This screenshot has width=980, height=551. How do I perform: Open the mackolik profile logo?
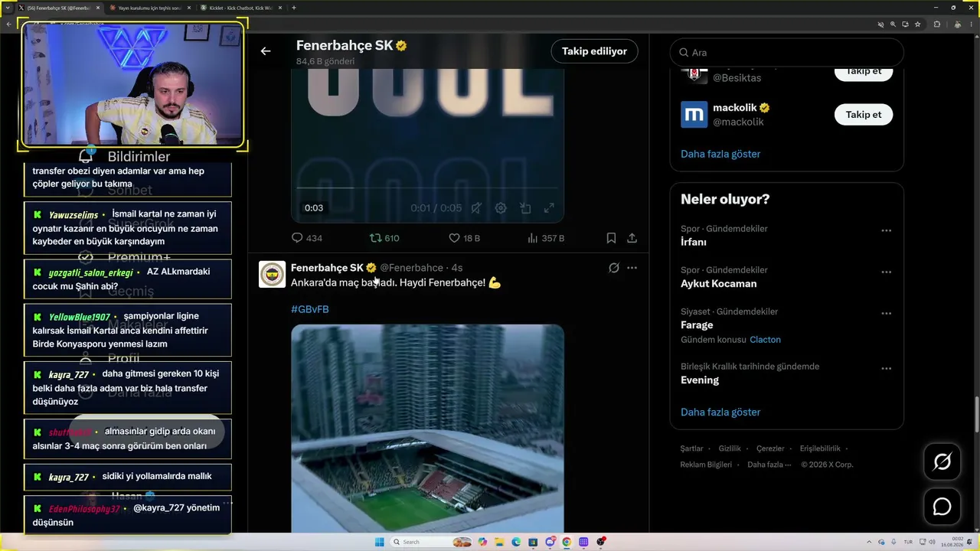[x=694, y=115]
